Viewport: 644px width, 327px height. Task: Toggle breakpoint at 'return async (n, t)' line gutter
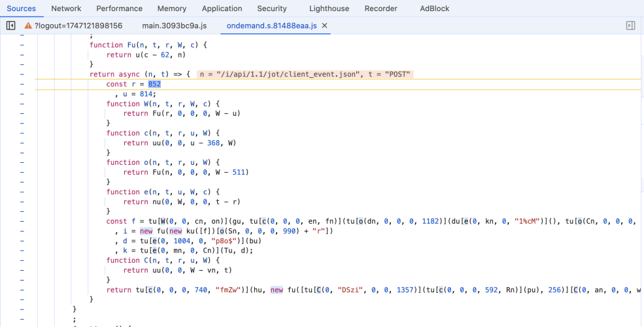tap(22, 75)
